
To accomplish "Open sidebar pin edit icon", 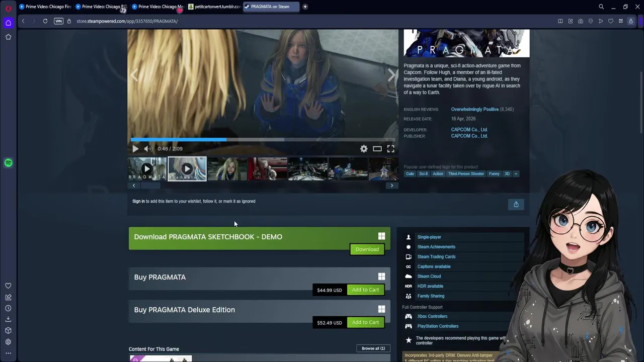I will (8, 297).
